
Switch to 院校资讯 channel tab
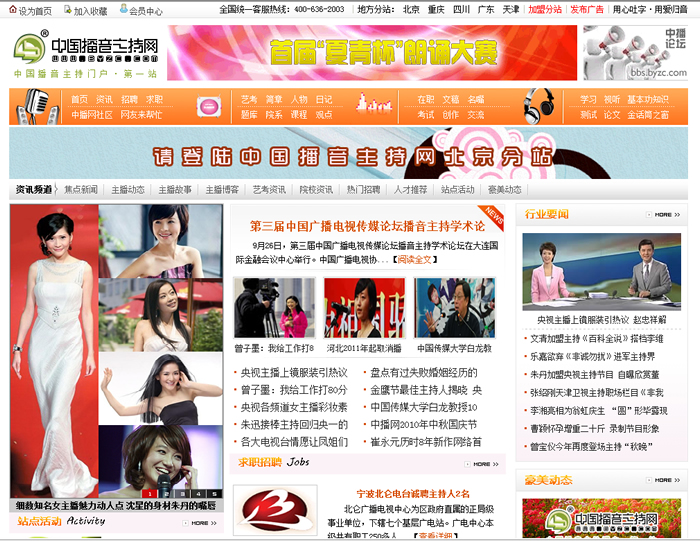tap(316, 190)
